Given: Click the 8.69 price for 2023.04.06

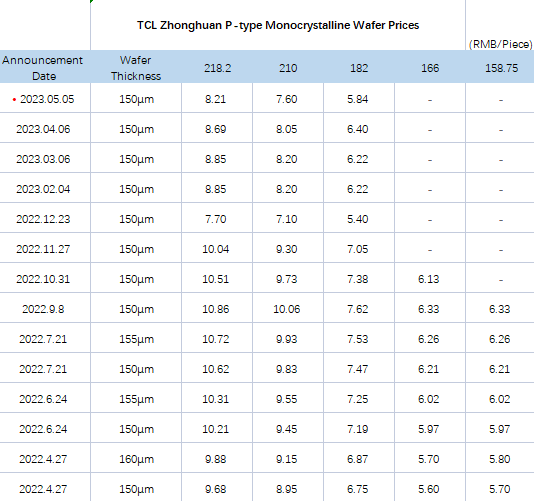Looking at the screenshot, I should coord(217,129).
